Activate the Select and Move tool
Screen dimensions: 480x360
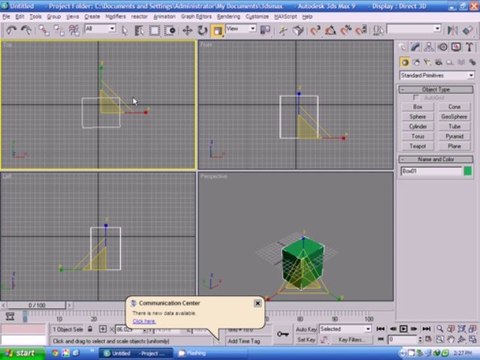tap(187, 31)
